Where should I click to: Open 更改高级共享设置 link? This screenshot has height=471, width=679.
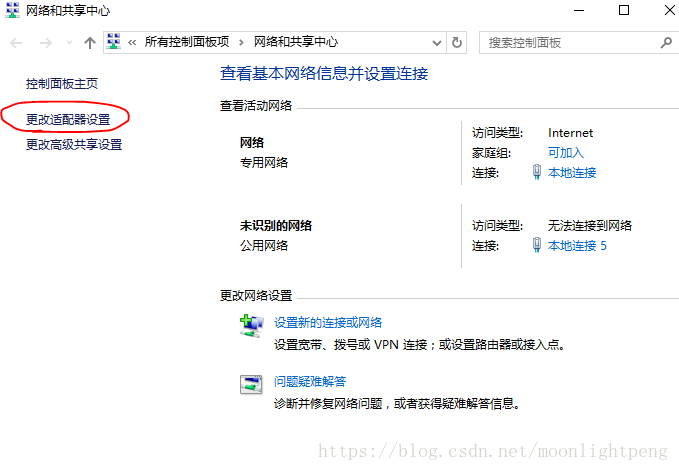[x=74, y=145]
